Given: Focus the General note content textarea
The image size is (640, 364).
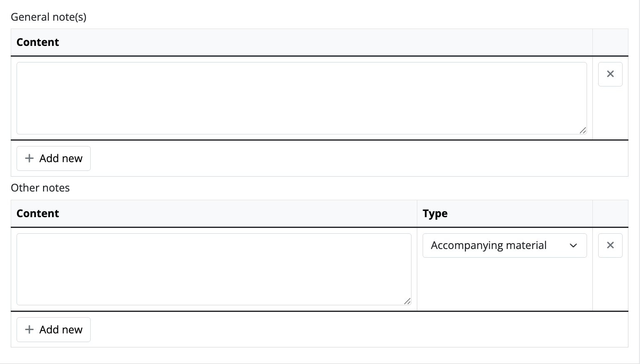Looking at the screenshot, I should pos(301,98).
